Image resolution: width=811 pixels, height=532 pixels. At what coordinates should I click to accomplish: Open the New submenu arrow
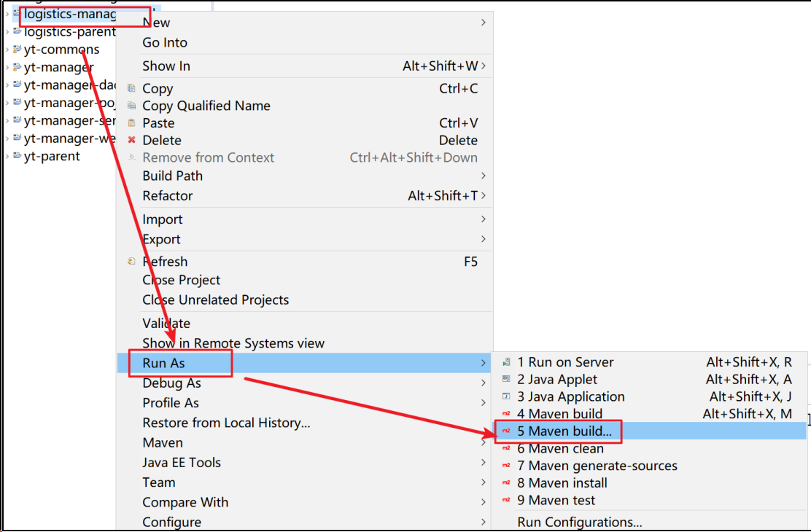click(x=483, y=23)
